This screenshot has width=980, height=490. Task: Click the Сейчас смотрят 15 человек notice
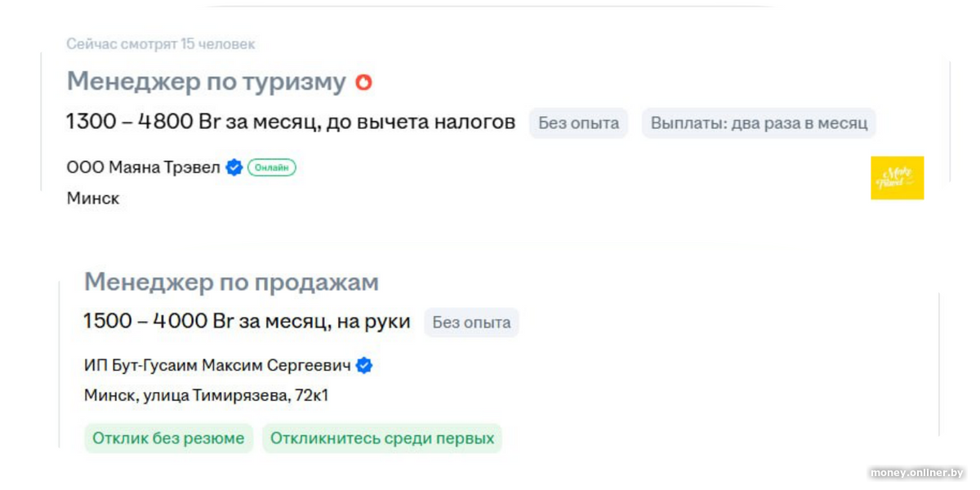161,44
